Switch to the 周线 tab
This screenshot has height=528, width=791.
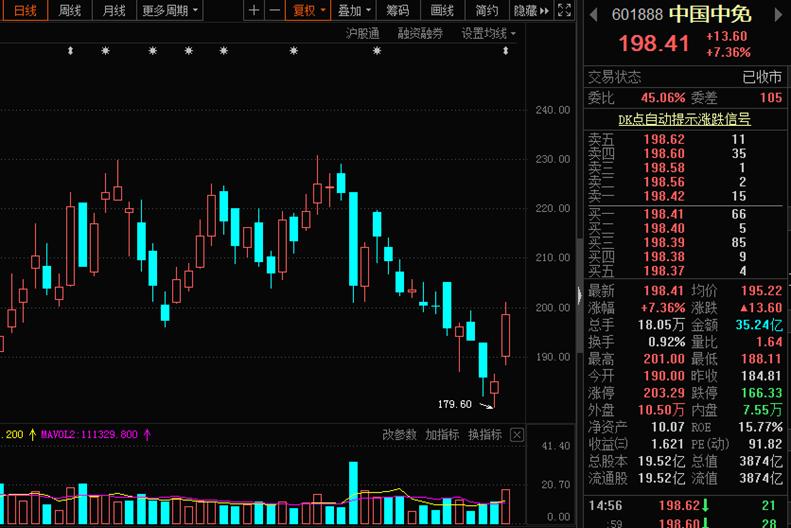pyautogui.click(x=69, y=10)
